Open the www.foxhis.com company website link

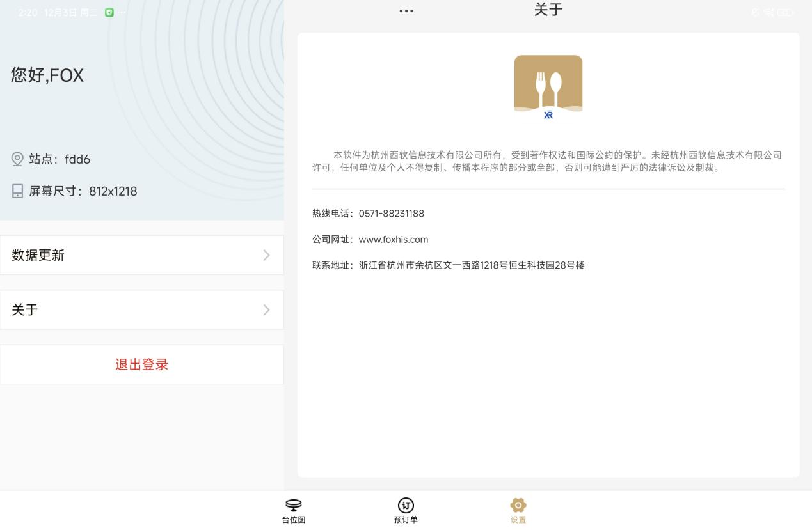pyautogui.click(x=393, y=240)
